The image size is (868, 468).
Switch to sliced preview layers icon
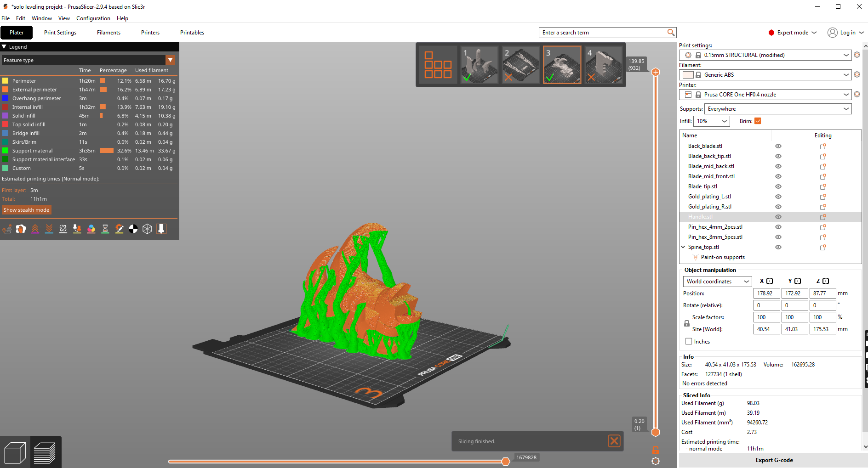[x=45, y=452]
